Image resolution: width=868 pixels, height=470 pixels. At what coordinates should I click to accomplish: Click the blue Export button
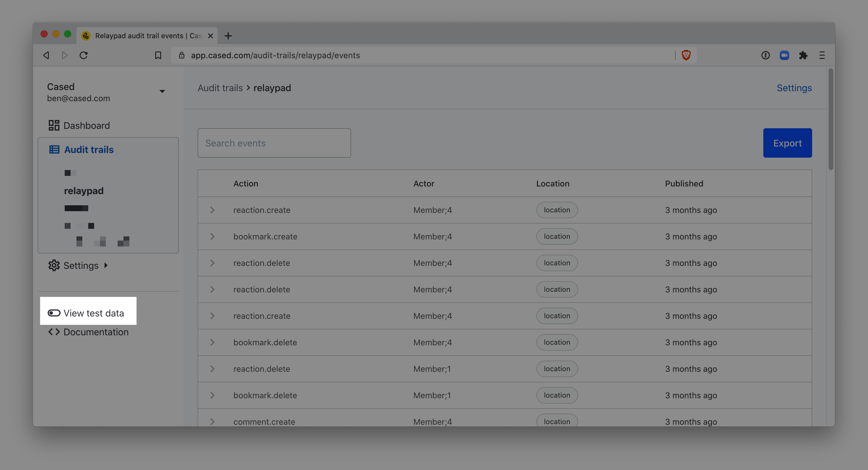point(787,143)
